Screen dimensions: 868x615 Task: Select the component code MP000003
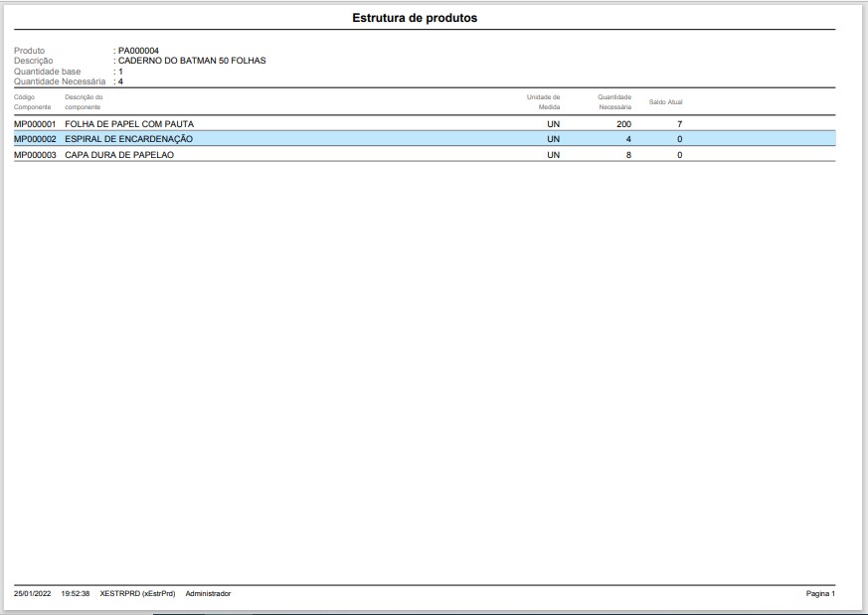pos(35,155)
